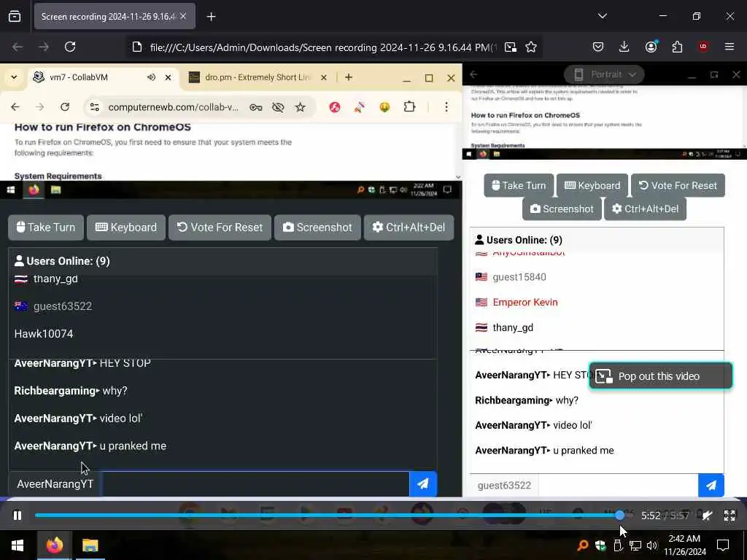Go back in Chrome window

point(15,107)
